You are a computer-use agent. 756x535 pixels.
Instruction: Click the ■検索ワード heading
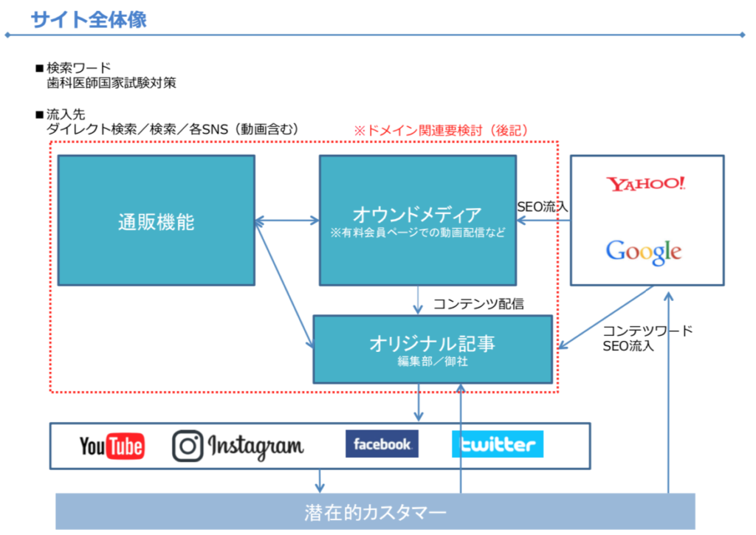pos(73,67)
